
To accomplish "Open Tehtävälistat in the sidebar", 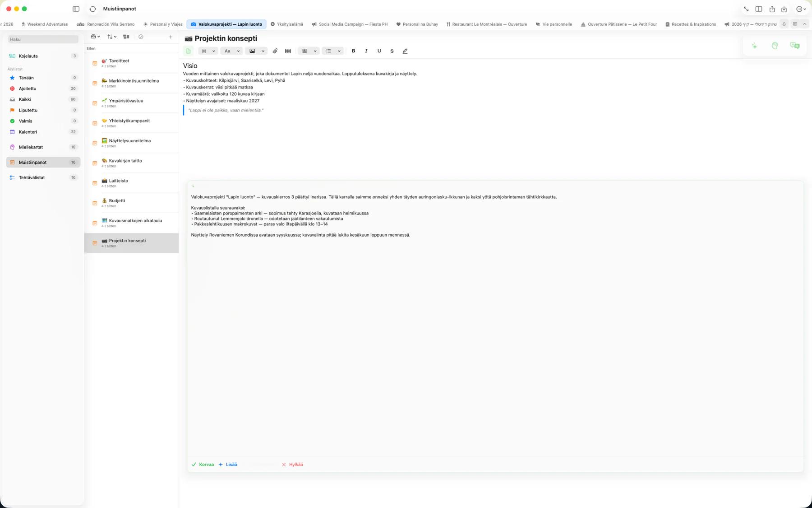I will click(x=43, y=177).
